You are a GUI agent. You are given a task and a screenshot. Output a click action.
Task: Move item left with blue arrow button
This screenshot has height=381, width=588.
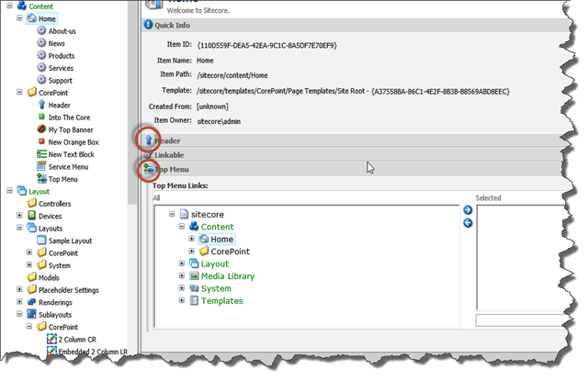[x=468, y=223]
